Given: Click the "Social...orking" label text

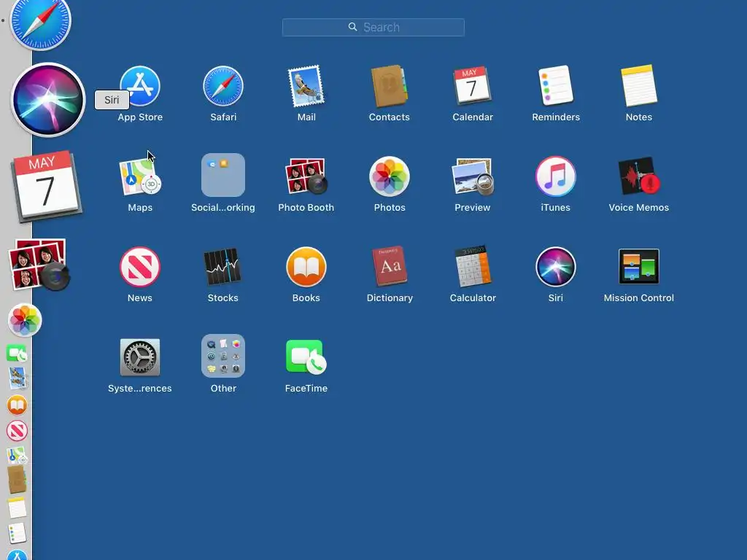Looking at the screenshot, I should coord(223,208).
